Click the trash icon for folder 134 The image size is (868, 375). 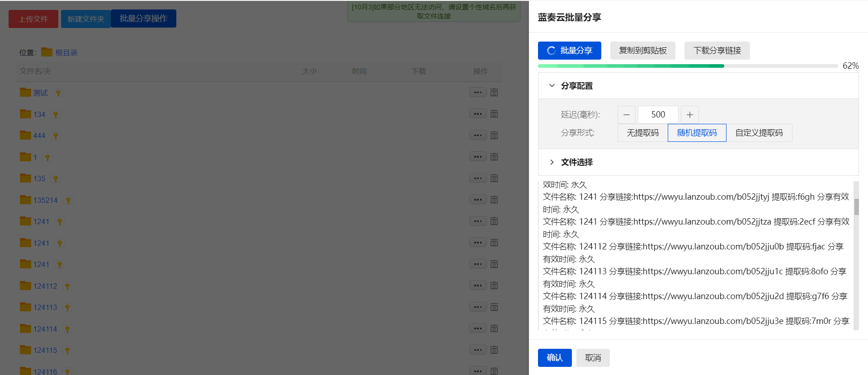(x=494, y=114)
